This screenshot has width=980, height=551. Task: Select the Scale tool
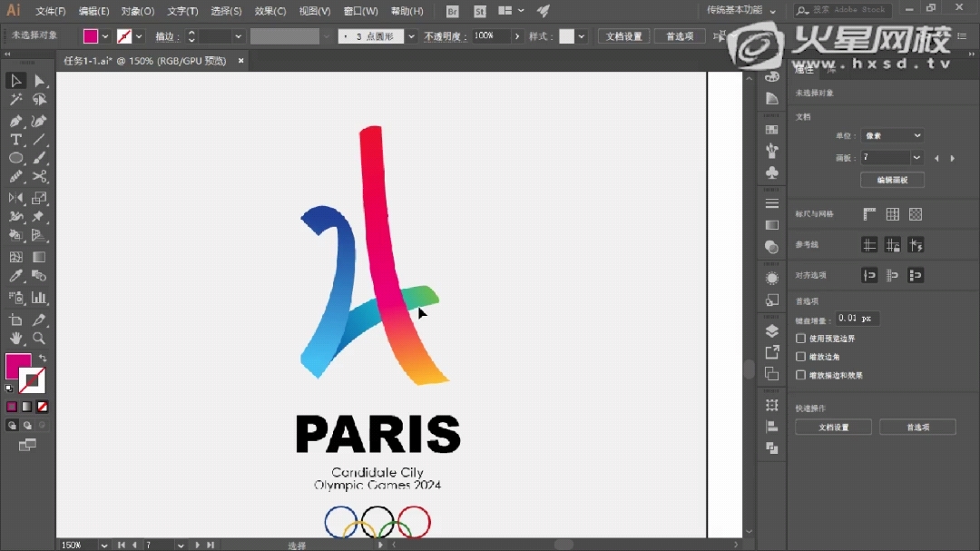pos(39,198)
